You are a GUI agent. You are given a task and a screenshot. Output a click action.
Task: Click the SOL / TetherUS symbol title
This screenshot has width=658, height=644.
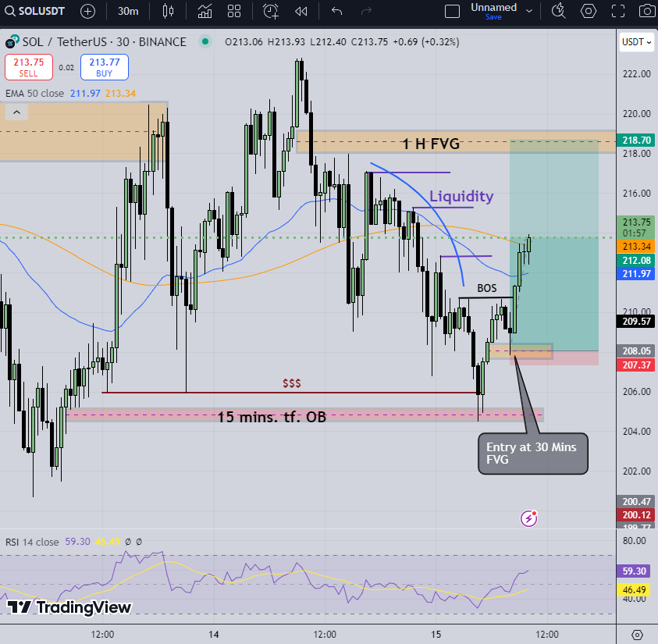click(104, 42)
